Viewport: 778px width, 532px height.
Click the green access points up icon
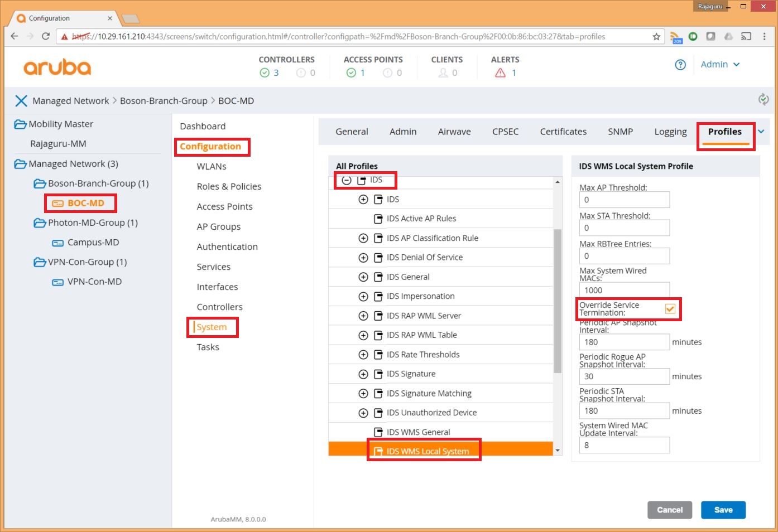pyautogui.click(x=351, y=73)
